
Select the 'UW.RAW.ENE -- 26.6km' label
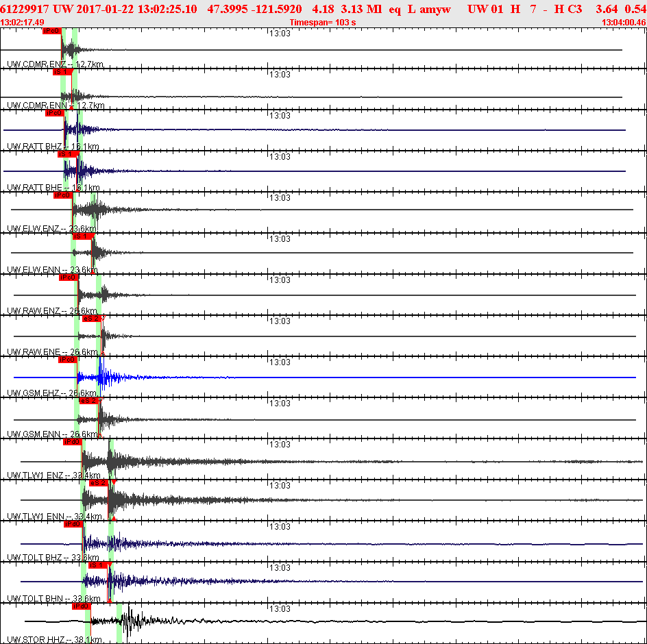(x=53, y=352)
